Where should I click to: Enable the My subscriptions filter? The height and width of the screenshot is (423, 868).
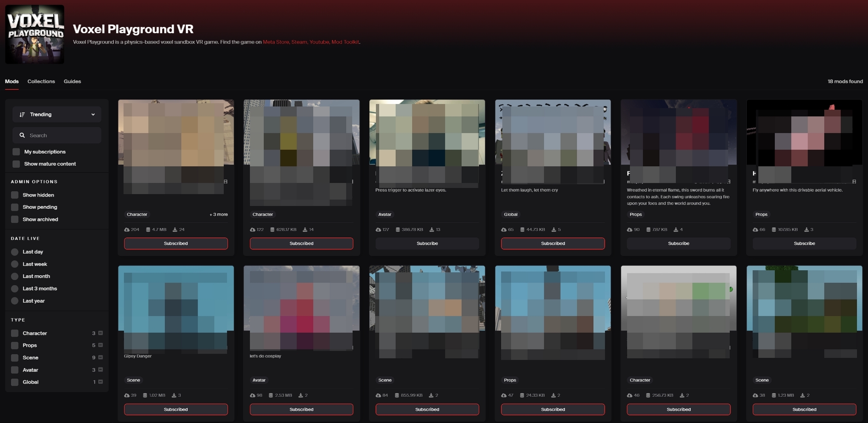click(x=16, y=152)
